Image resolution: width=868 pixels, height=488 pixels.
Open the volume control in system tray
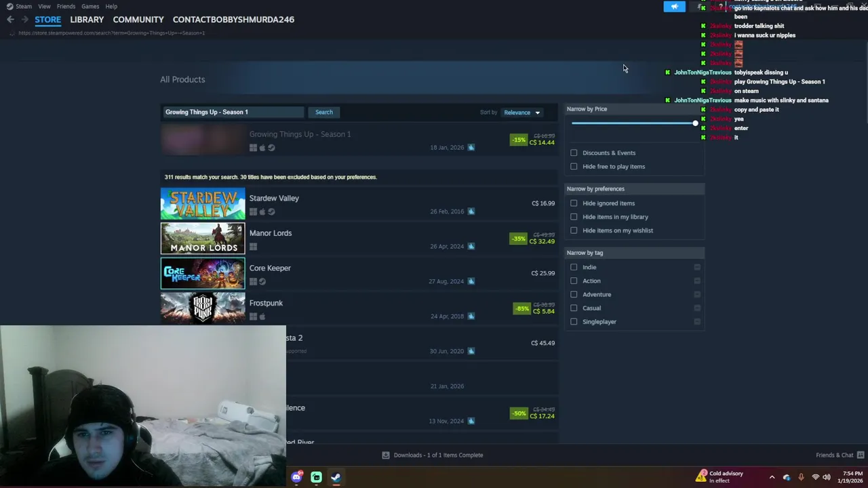tap(827, 477)
